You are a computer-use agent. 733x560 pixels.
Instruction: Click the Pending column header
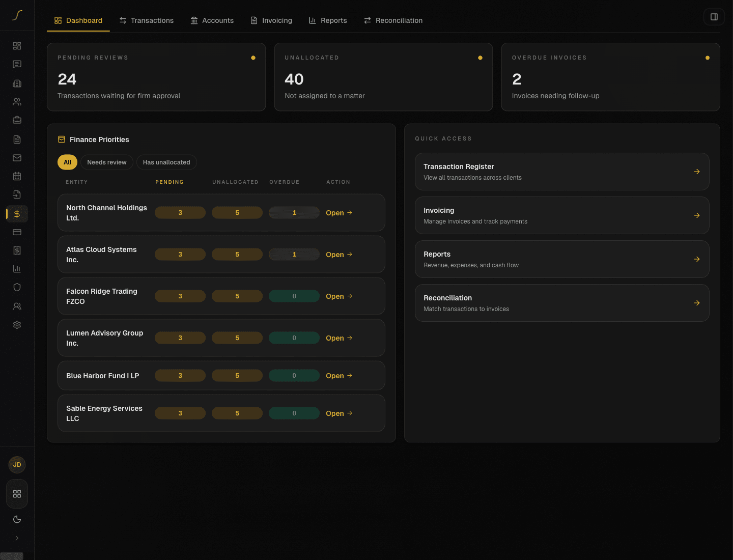pyautogui.click(x=170, y=182)
